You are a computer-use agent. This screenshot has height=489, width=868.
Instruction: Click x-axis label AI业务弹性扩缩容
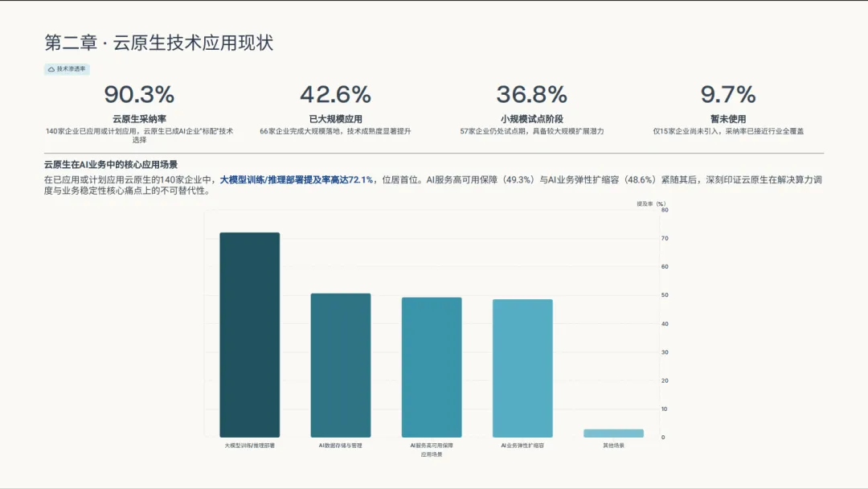tap(522, 446)
